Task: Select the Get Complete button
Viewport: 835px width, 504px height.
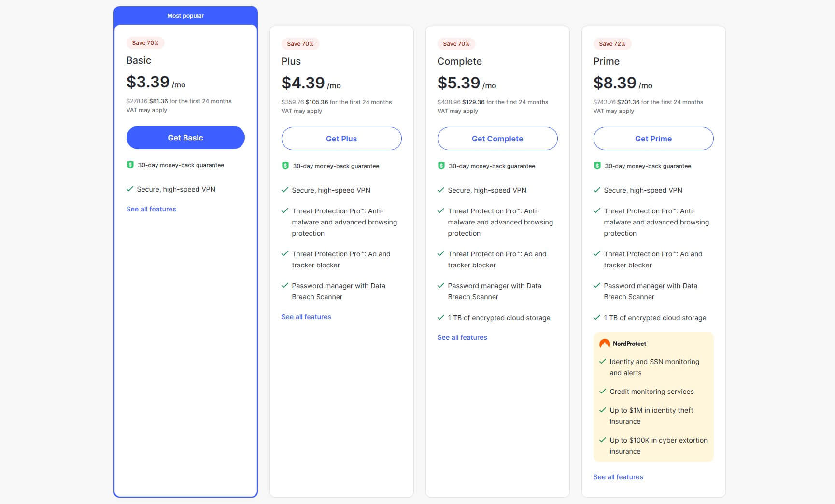Action: [497, 139]
